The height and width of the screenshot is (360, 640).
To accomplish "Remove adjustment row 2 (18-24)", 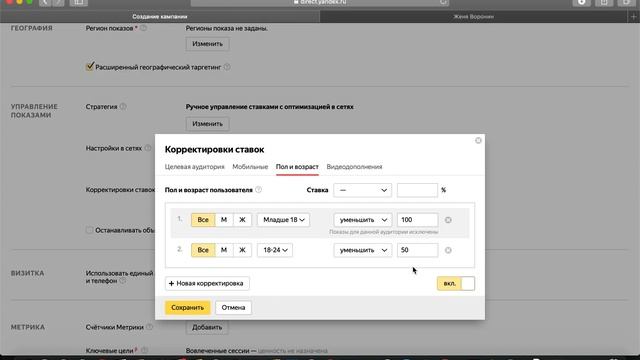I will [448, 250].
